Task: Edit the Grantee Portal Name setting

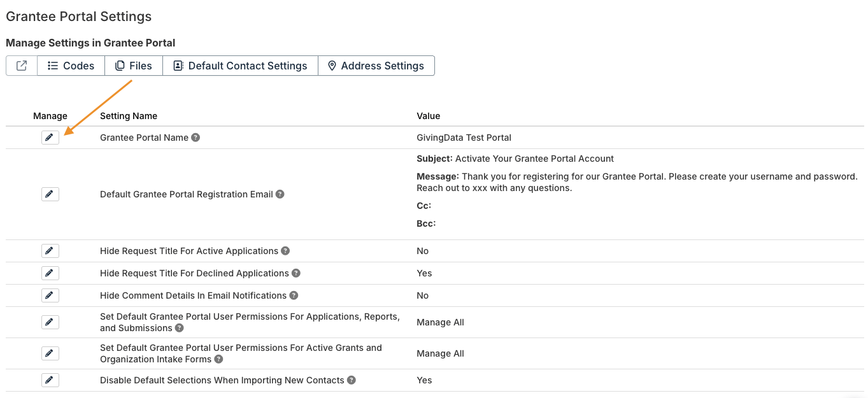Action: tap(50, 137)
